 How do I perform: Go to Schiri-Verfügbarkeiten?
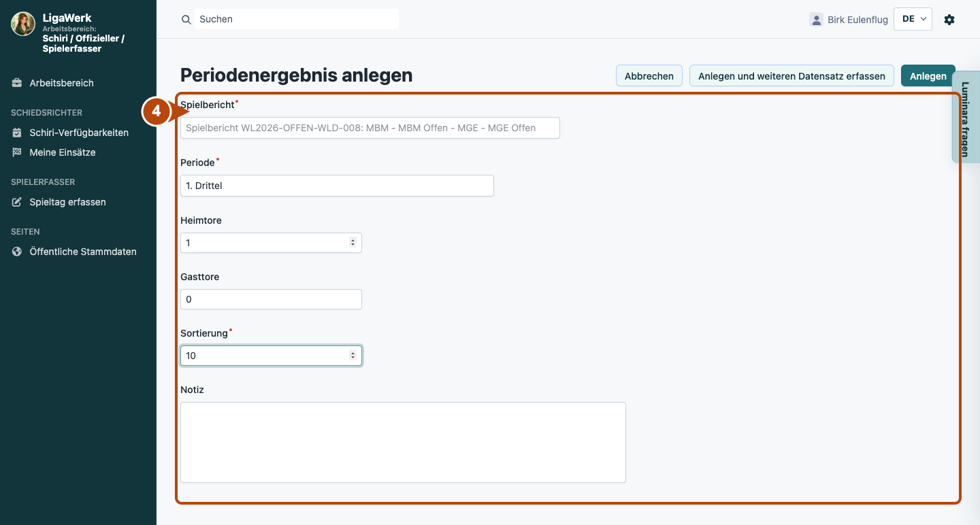78,133
